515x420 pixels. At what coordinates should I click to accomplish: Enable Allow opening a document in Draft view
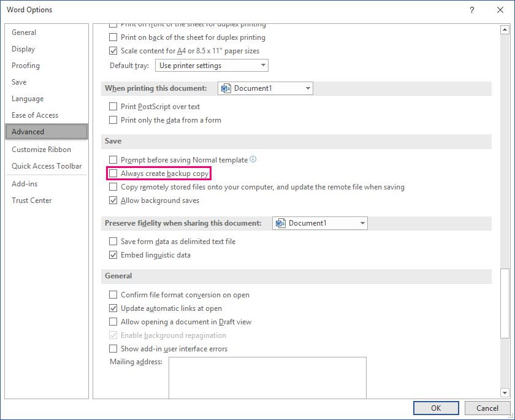[x=113, y=322]
